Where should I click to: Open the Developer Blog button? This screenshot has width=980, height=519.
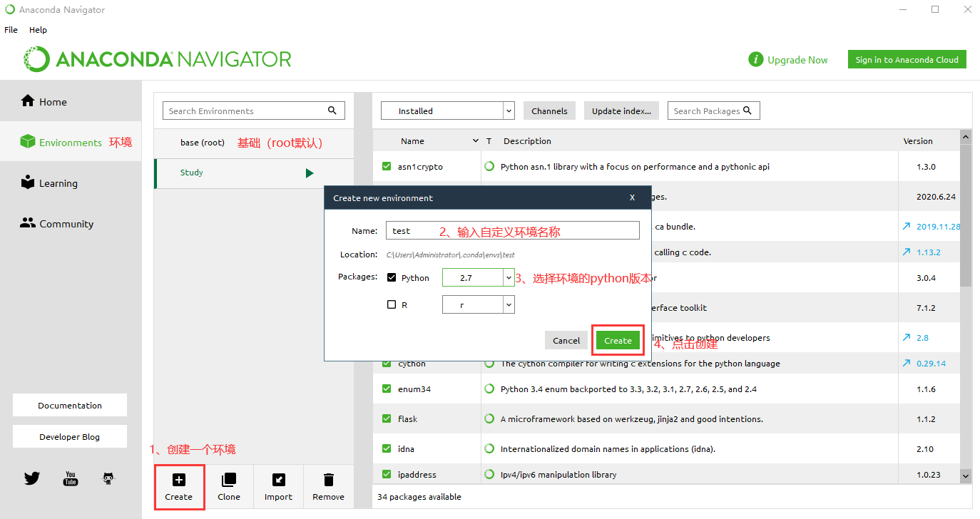click(70, 436)
